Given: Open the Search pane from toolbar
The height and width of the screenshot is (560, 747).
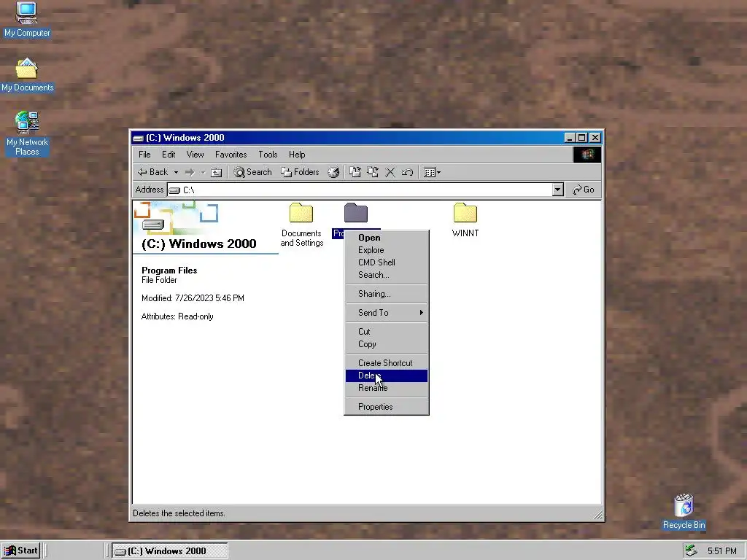Looking at the screenshot, I should [x=252, y=172].
